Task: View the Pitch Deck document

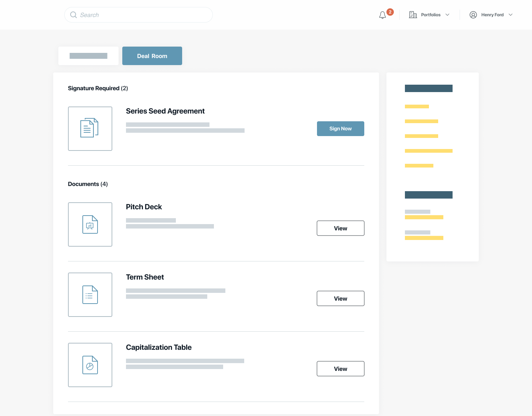Action: click(340, 228)
